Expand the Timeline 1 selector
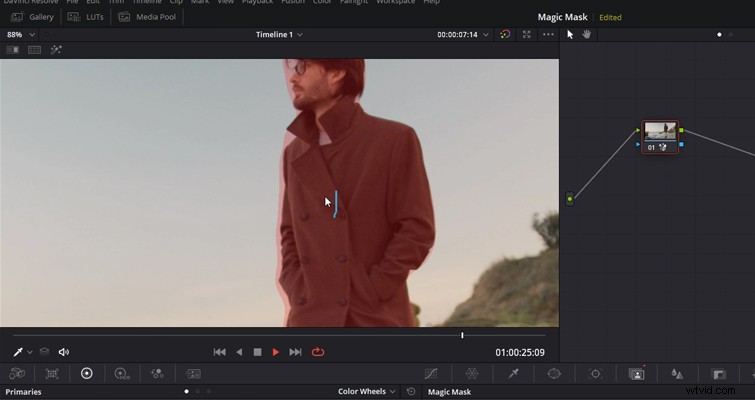755x400 pixels. (279, 35)
